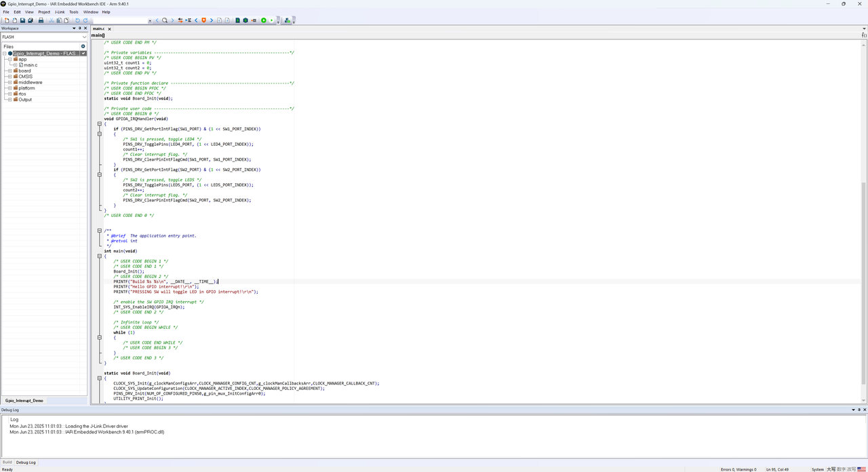This screenshot has width=868, height=472.
Task: Click the project connection toolbar icon
Action: 288,20
